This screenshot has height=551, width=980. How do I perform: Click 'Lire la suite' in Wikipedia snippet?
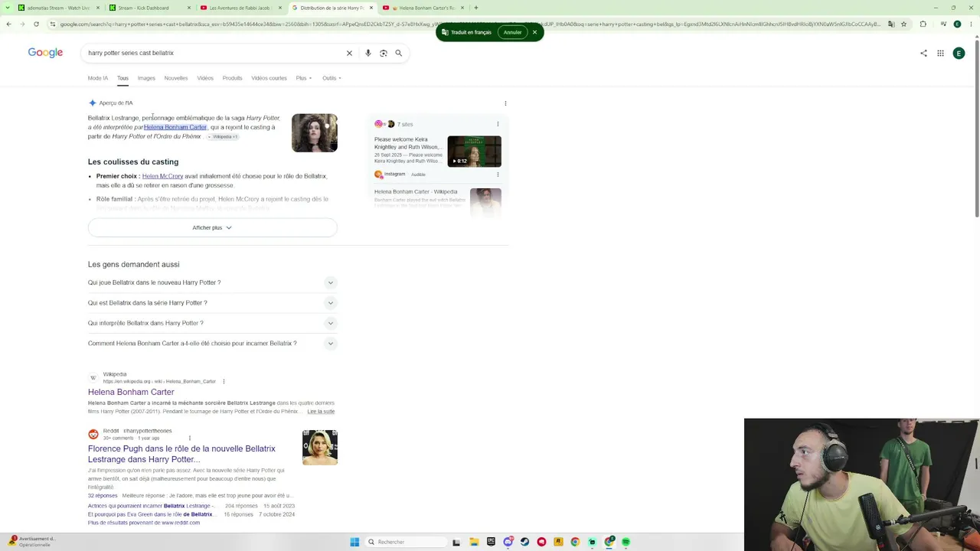pos(321,412)
